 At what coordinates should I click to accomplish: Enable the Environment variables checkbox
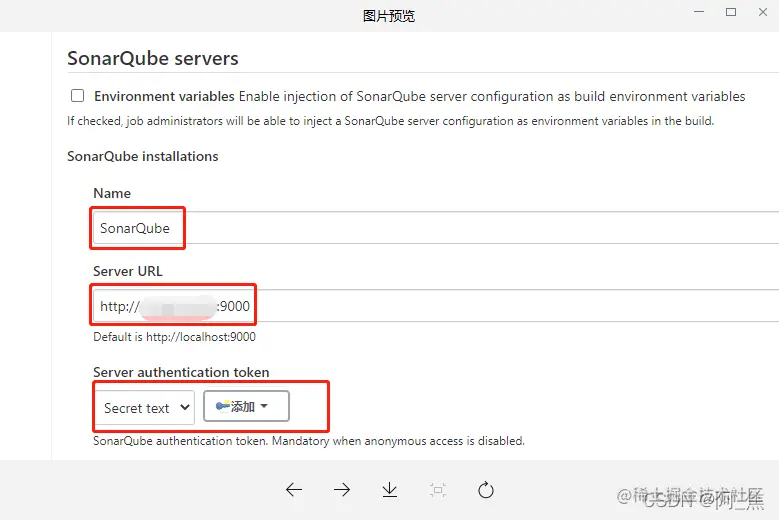pos(78,95)
